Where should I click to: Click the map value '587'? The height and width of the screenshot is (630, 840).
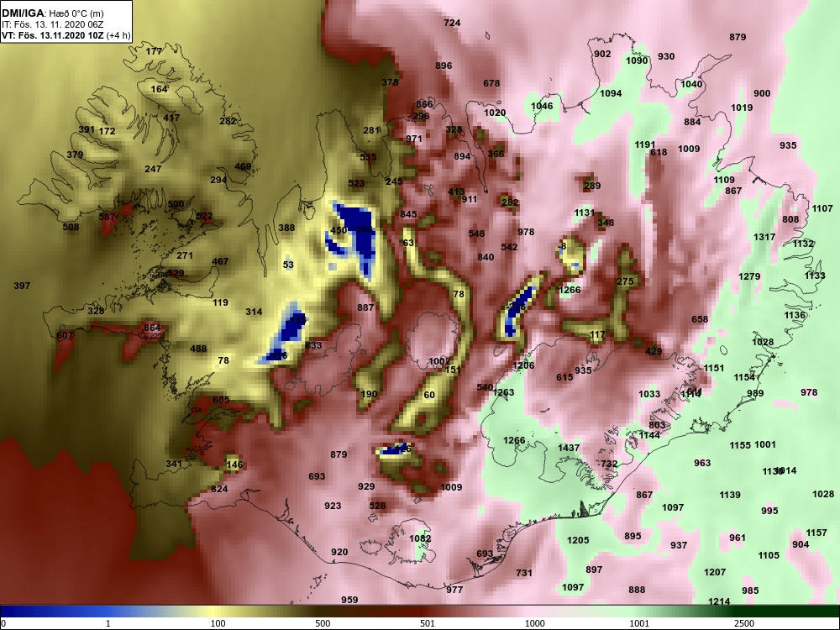point(108,217)
